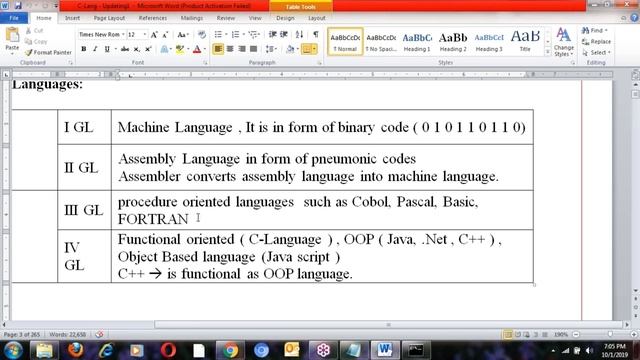Click the horizontal scrollbar thumb
Image resolution: width=640 pixels, height=360 pixels.
[x=388, y=324]
